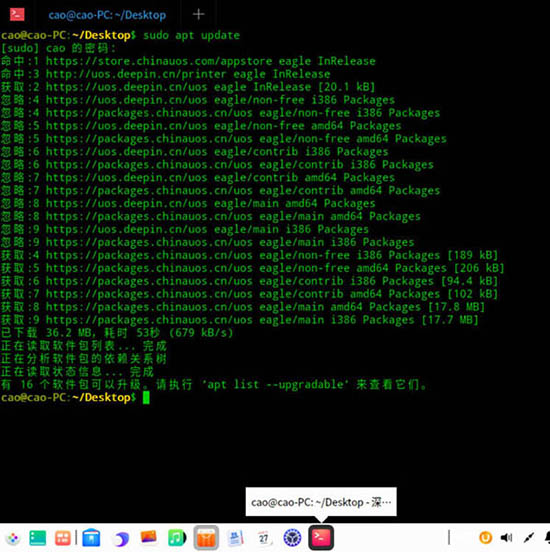Select the cao@cao-PC: ~/Desktop tab
The width and height of the screenshot is (550, 552).
pyautogui.click(x=107, y=15)
